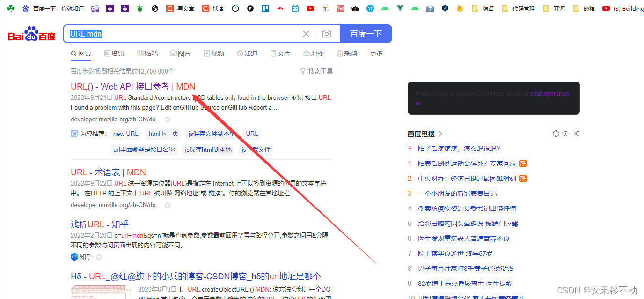Image resolution: width=644 pixels, height=299 pixels.
Task: Open 搜索工具 filter options
Action: (x=316, y=71)
